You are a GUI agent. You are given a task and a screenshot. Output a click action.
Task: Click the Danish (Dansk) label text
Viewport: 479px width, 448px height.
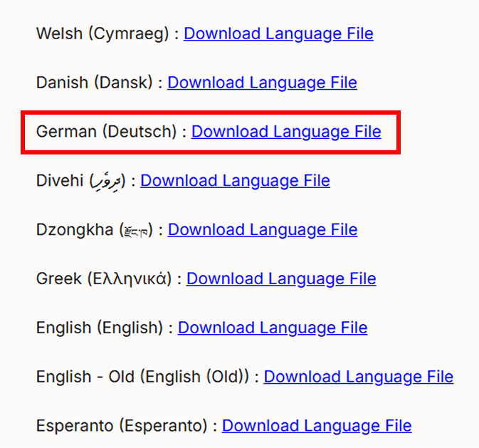tap(95, 83)
